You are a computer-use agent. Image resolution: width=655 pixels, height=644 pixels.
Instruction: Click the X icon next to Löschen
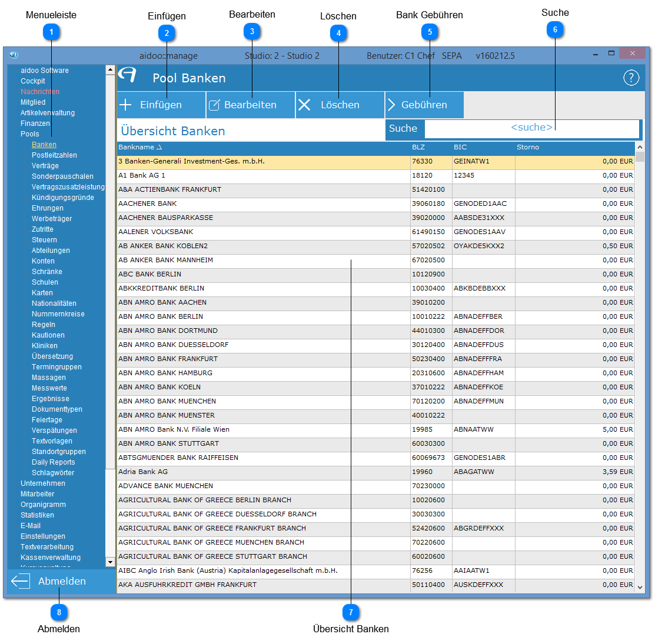coord(304,105)
